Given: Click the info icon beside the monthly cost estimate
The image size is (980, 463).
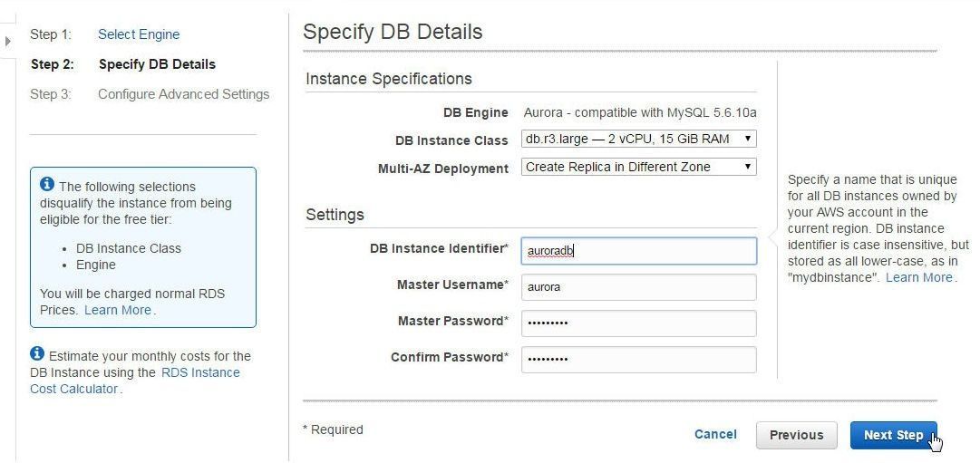Looking at the screenshot, I should pos(37,353).
